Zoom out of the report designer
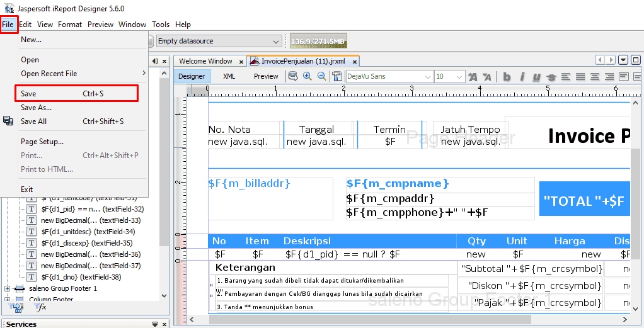The width and height of the screenshot is (644, 328). click(x=322, y=76)
